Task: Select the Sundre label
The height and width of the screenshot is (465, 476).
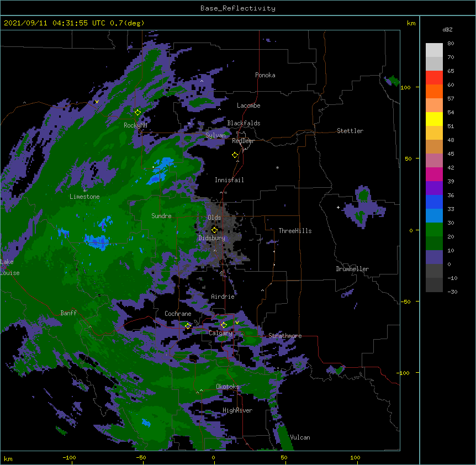Action: (x=161, y=216)
